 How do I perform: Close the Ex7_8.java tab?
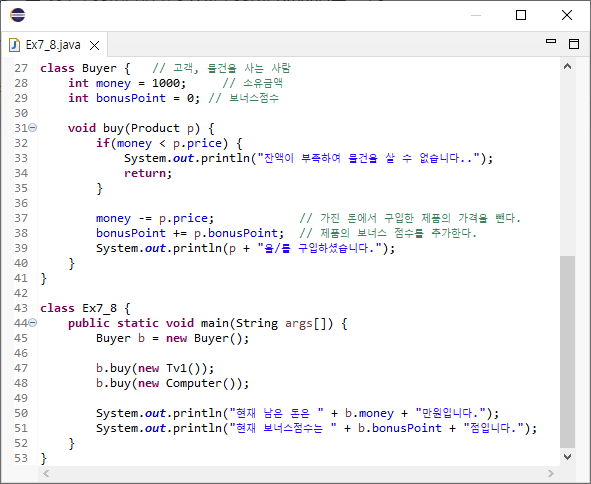pos(95,46)
